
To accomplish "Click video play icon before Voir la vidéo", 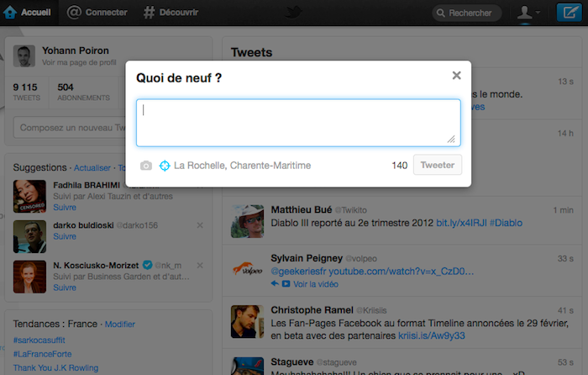I will [286, 284].
